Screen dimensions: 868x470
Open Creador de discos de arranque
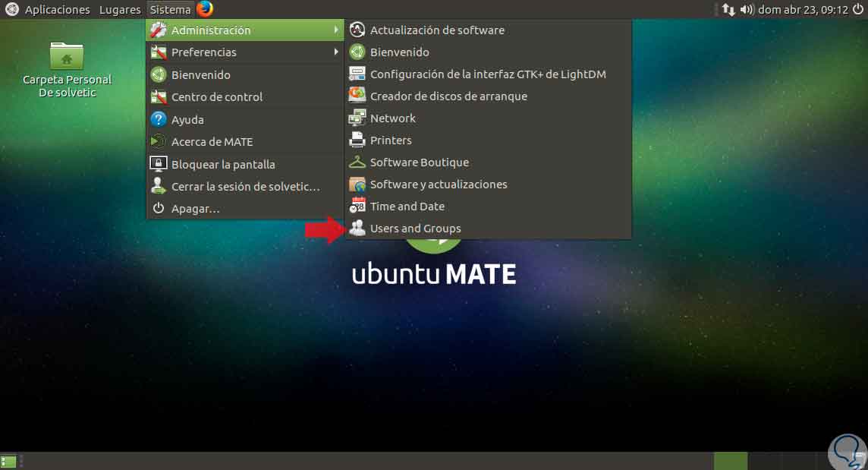489,96
